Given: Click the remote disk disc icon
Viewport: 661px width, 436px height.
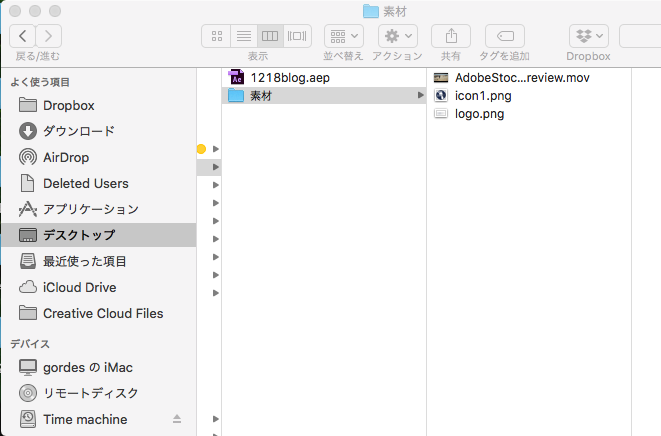Looking at the screenshot, I should 28,393.
